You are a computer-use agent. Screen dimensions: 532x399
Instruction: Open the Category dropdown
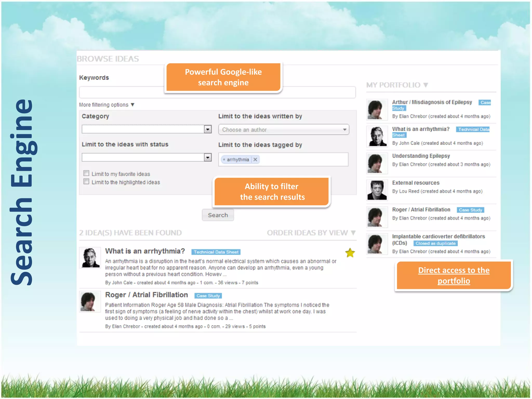pyautogui.click(x=208, y=129)
